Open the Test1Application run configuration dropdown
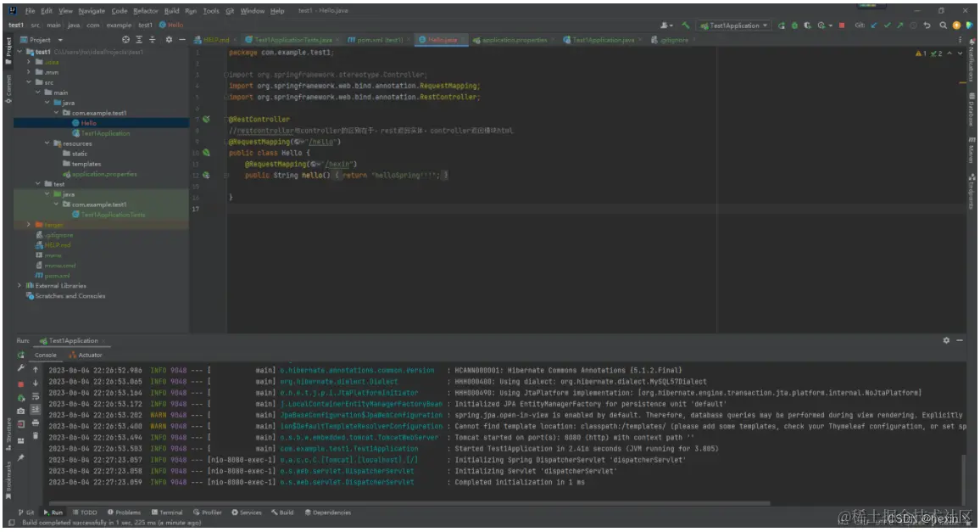This screenshot has width=980, height=532. pyautogui.click(x=734, y=25)
